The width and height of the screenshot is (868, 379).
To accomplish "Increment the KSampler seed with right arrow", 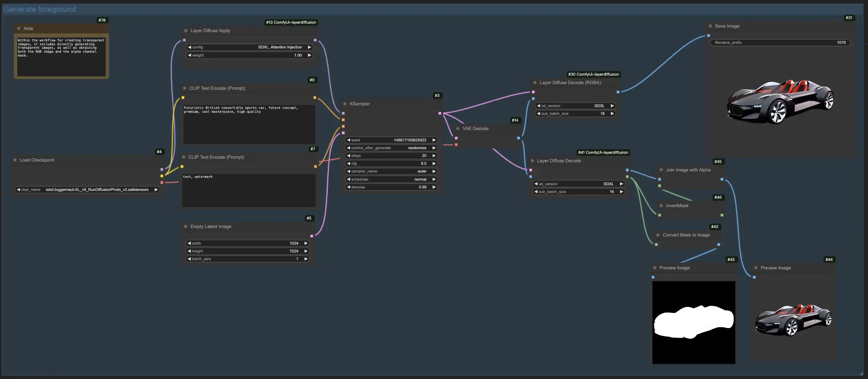I will coord(434,140).
